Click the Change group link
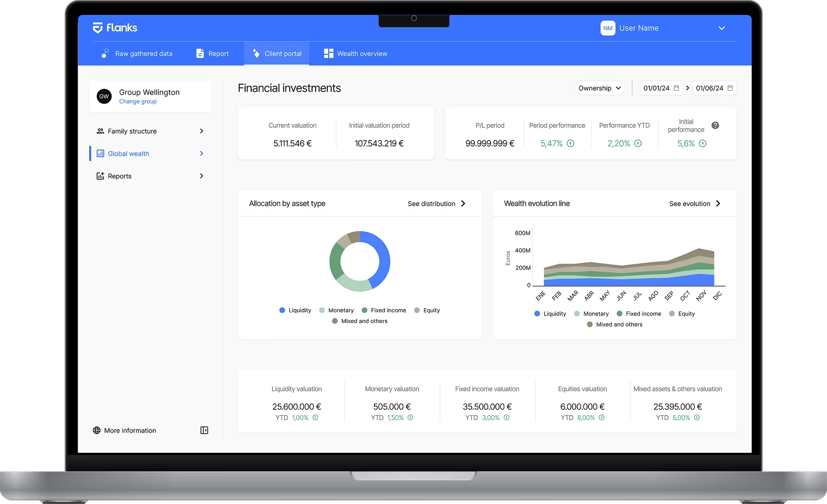The height and width of the screenshot is (504, 827). [x=137, y=101]
